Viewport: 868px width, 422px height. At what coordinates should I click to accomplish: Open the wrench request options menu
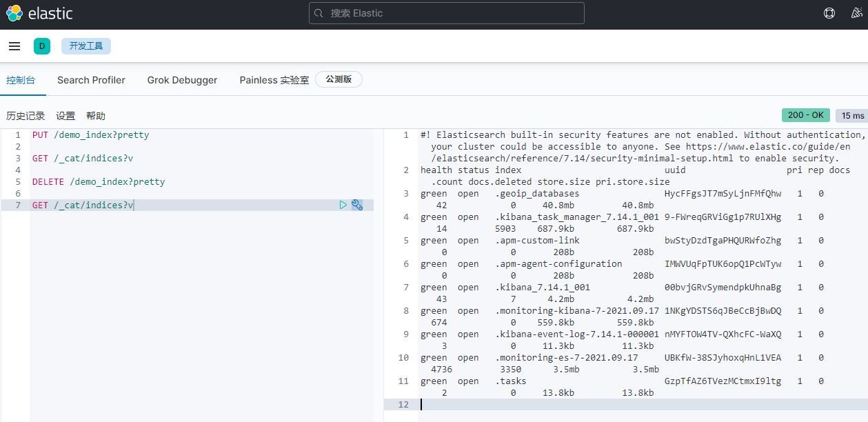[356, 205]
